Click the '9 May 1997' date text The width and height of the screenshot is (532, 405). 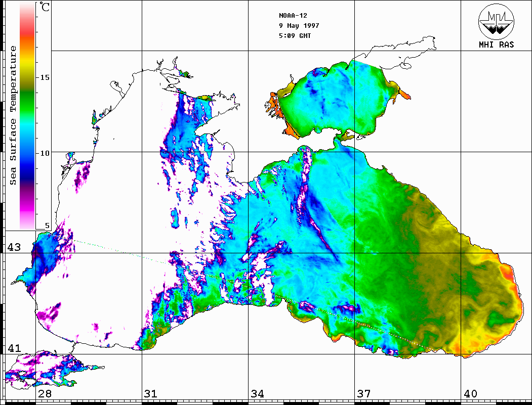click(299, 26)
